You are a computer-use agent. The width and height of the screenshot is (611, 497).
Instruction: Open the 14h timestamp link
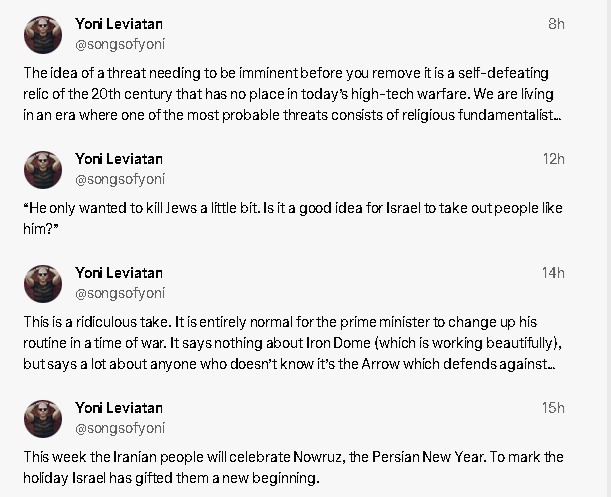click(x=553, y=273)
